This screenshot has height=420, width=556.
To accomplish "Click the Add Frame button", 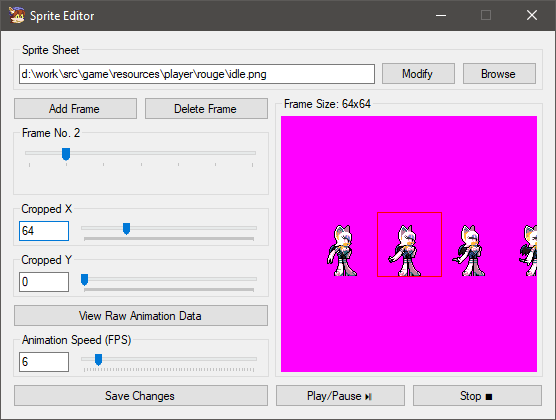I will coord(75,109).
